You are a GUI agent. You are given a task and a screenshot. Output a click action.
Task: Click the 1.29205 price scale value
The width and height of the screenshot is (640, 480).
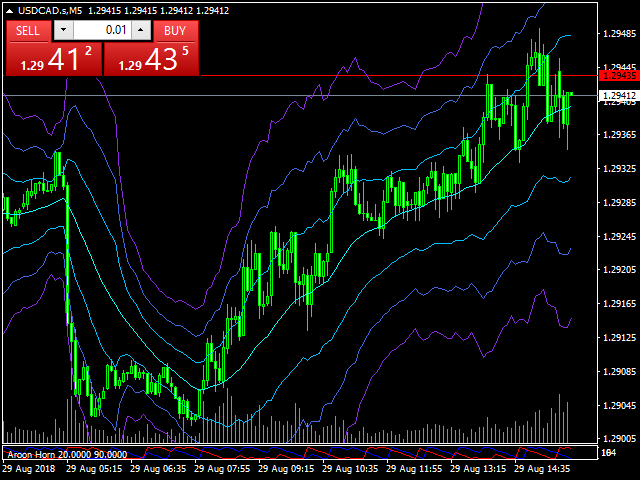620,270
